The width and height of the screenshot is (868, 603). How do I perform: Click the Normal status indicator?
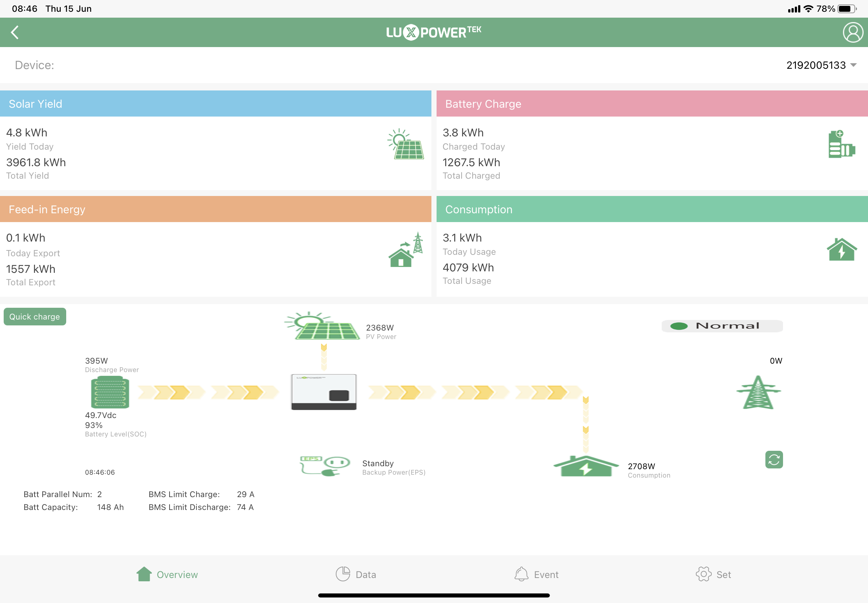(722, 326)
